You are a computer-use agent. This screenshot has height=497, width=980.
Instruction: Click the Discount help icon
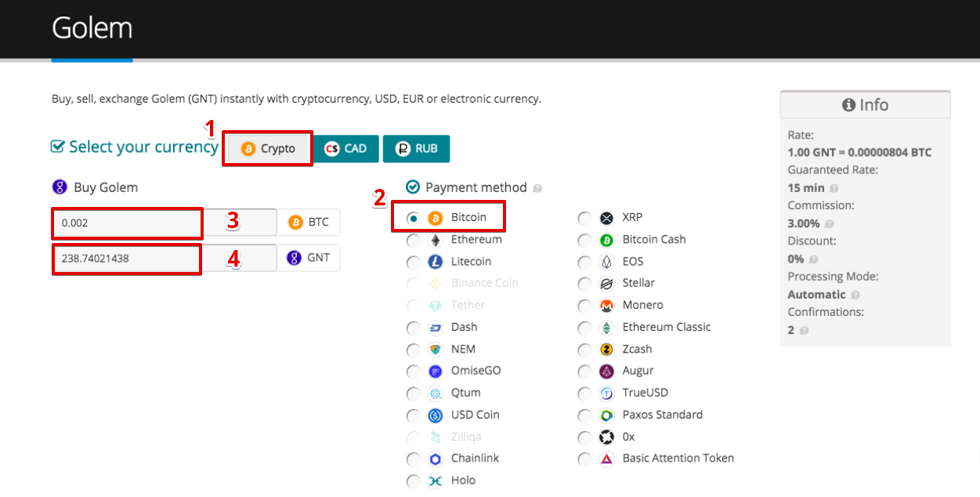pyautogui.click(x=814, y=259)
